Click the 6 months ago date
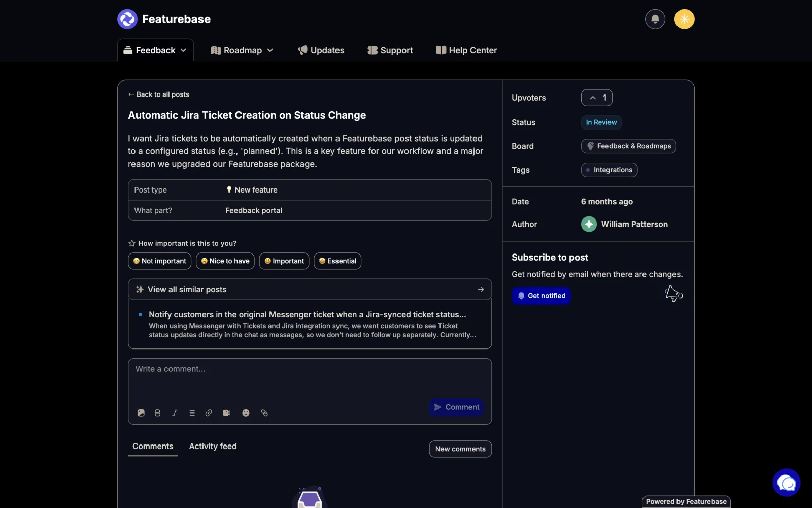Viewport: 812px width, 508px height. tap(607, 202)
